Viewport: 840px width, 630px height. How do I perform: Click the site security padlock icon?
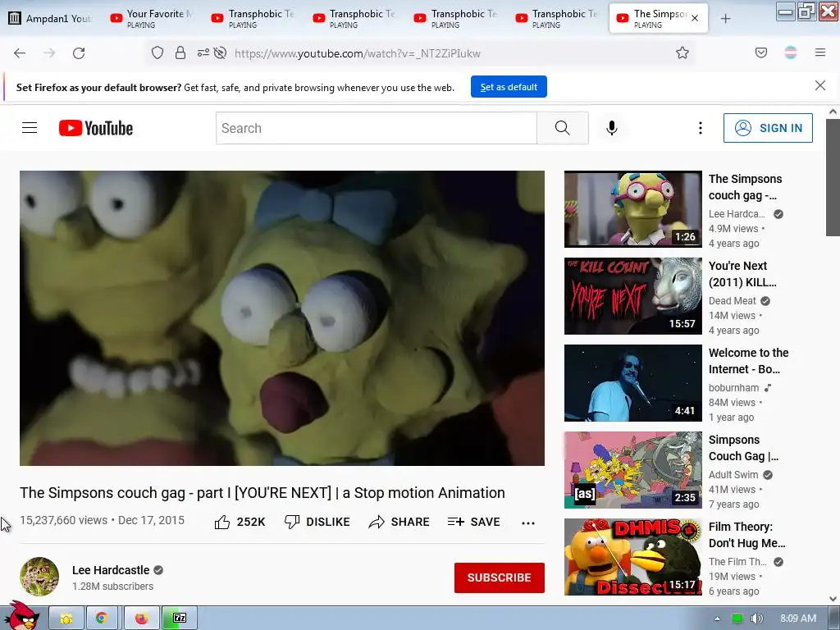tap(180, 52)
